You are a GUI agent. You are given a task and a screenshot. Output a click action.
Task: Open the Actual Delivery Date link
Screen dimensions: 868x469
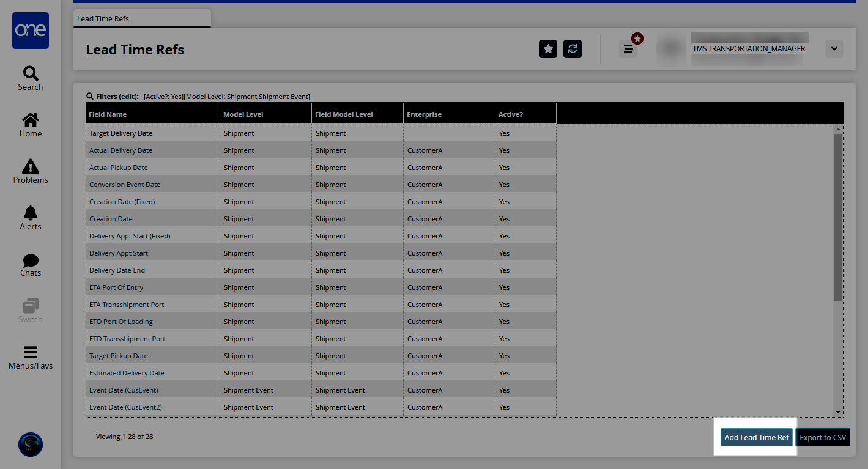pos(121,150)
